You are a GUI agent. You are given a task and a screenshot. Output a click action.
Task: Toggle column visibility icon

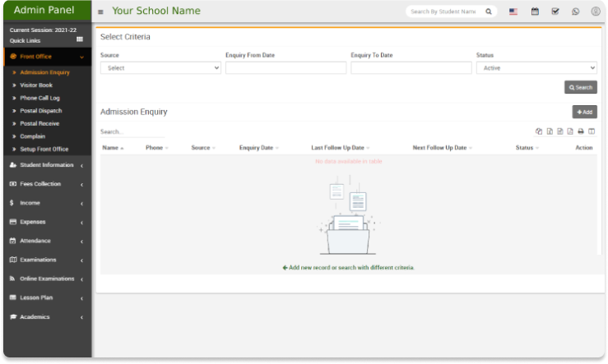pos(592,131)
